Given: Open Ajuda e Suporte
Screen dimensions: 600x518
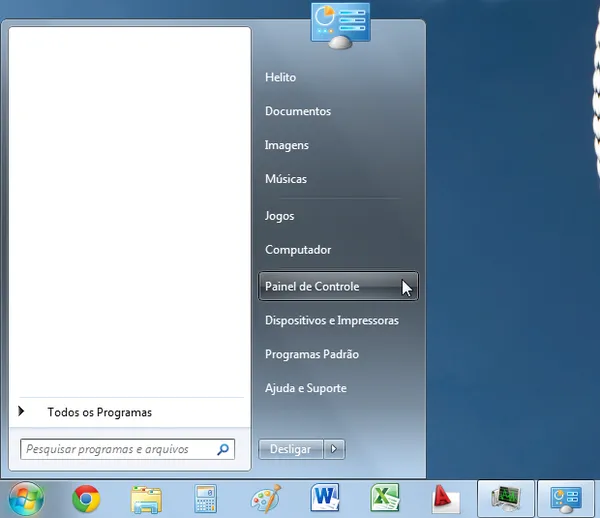Looking at the screenshot, I should (x=306, y=388).
